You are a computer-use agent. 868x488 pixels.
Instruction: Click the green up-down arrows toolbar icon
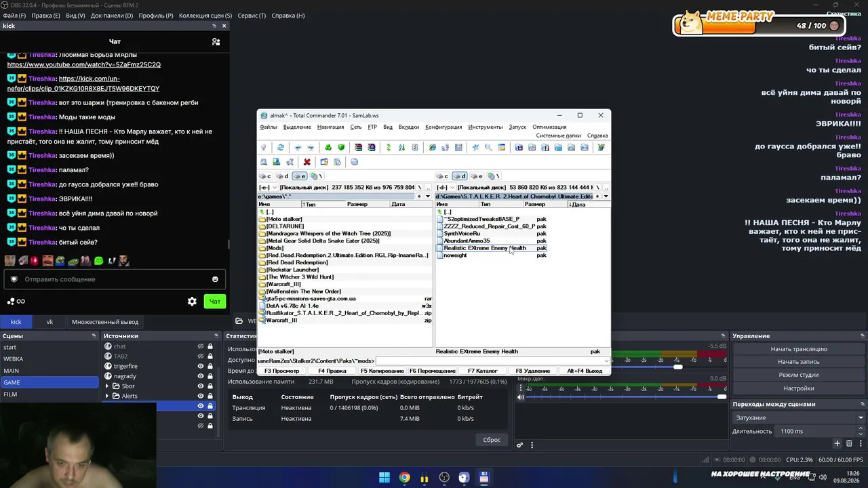point(389,147)
